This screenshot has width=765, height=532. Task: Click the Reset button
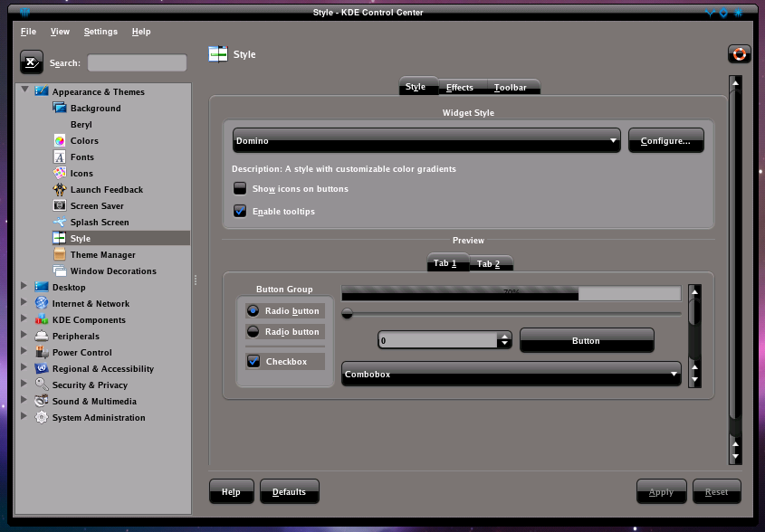[716, 491]
